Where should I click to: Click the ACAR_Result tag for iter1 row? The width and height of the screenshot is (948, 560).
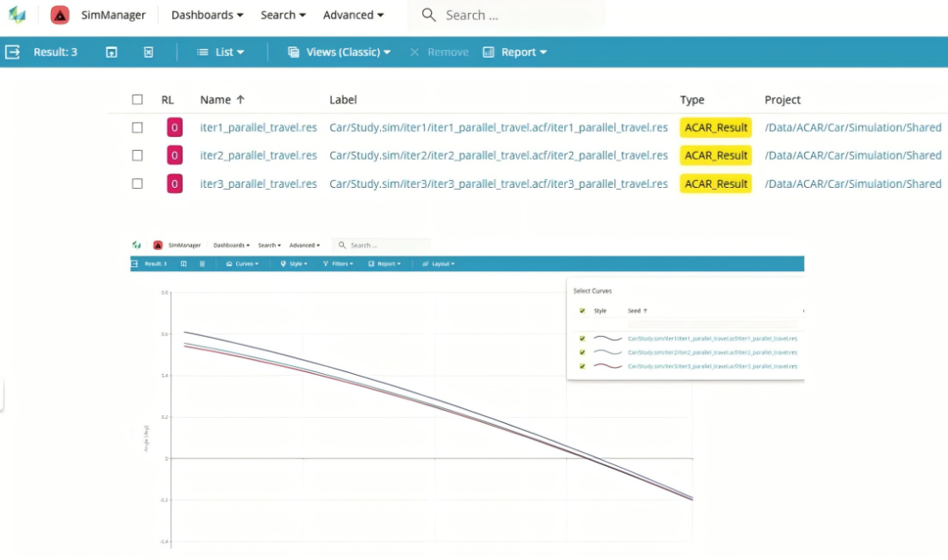716,127
